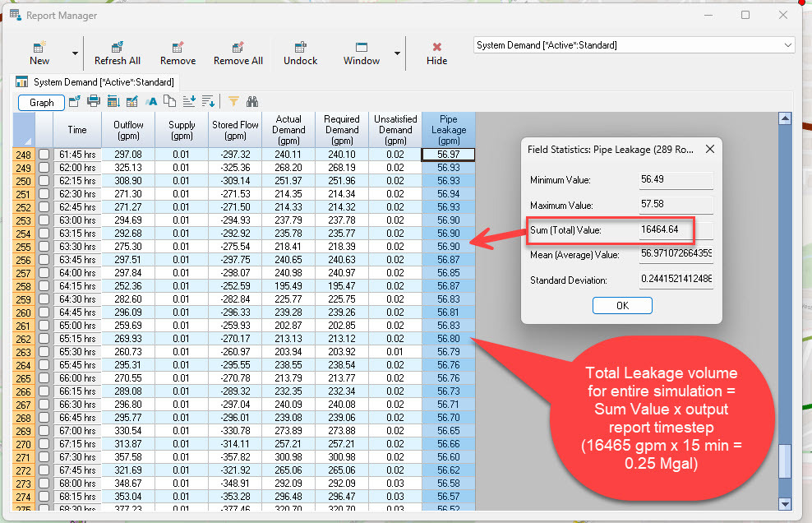The width and height of the screenshot is (812, 523).
Task: Click the Remove All report icon
Action: click(x=238, y=53)
